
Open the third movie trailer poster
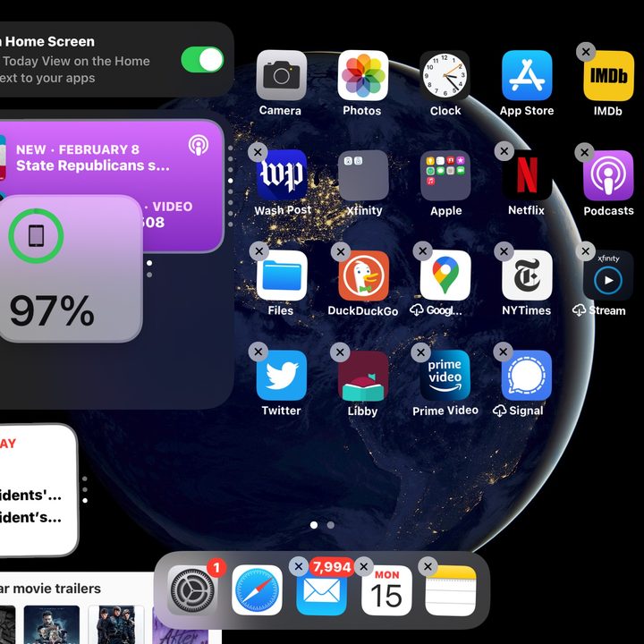116,624
